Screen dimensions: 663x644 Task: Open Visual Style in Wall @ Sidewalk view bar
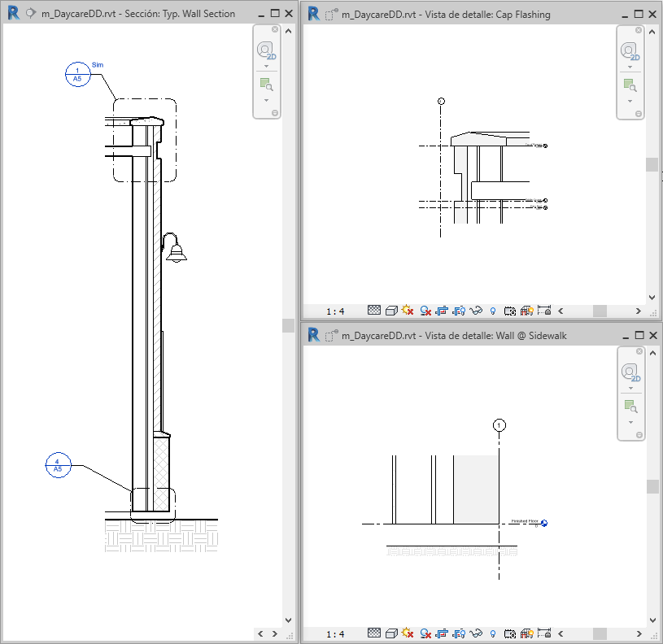click(391, 633)
